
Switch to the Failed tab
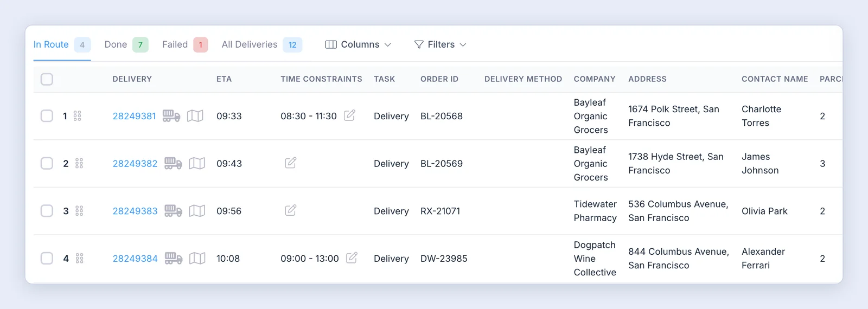[185, 44]
